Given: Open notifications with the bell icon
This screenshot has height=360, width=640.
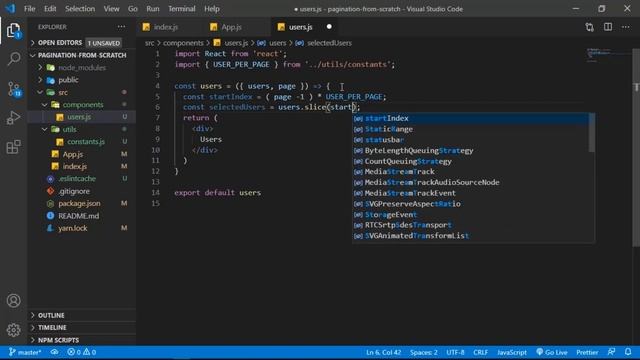Looking at the screenshot, I should coord(628,352).
